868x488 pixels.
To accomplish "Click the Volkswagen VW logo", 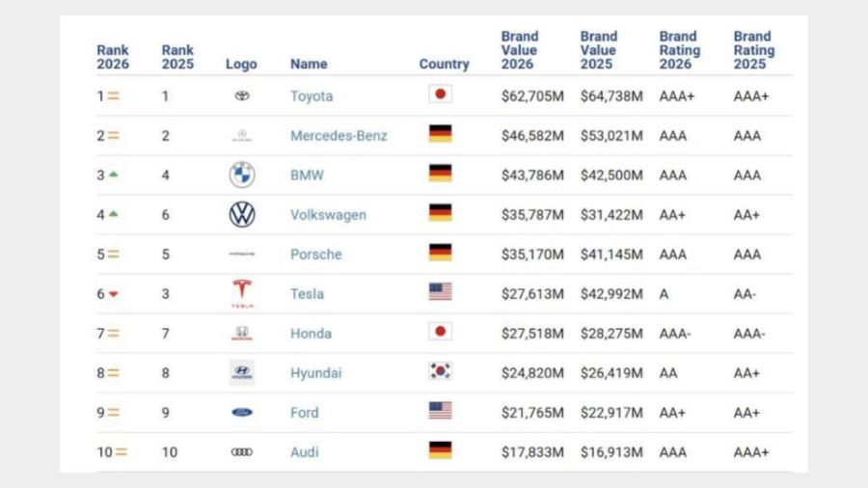I will click(242, 214).
